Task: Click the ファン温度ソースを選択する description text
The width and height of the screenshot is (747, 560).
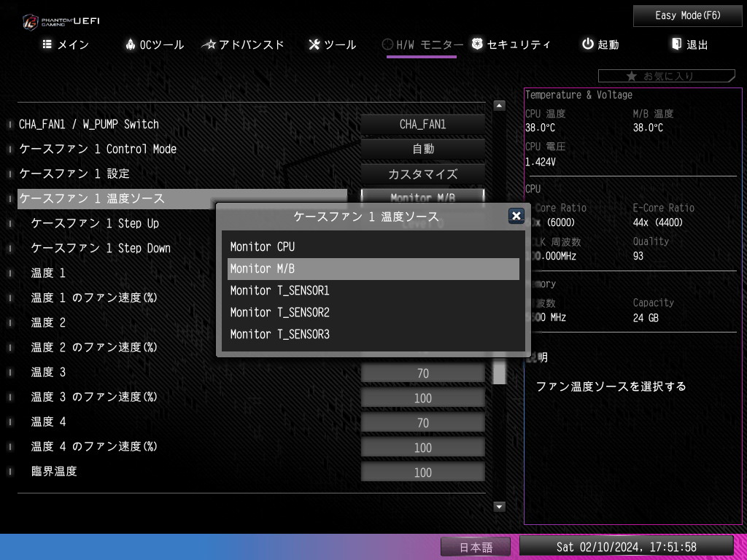Action: [x=611, y=386]
